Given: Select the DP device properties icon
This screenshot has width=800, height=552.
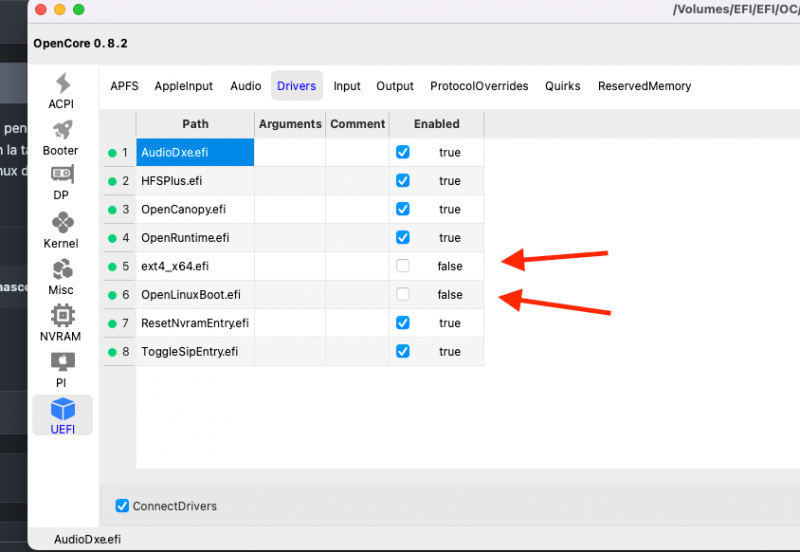Looking at the screenshot, I should (x=62, y=174).
